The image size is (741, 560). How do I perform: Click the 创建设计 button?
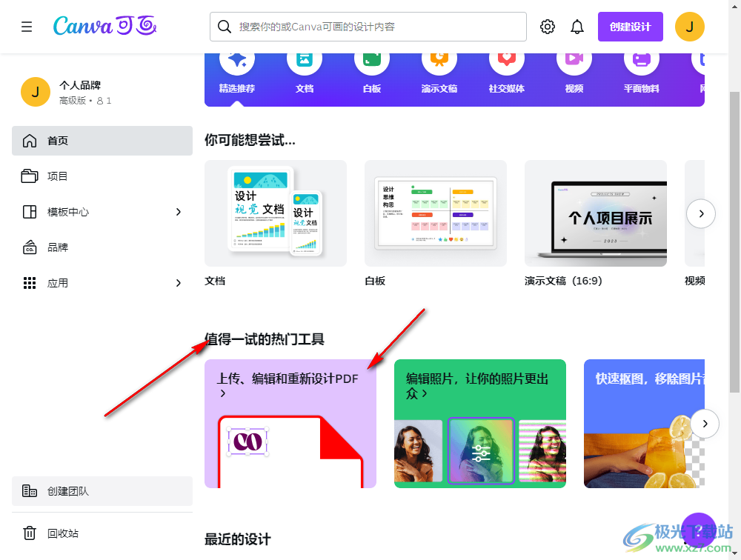pos(630,27)
